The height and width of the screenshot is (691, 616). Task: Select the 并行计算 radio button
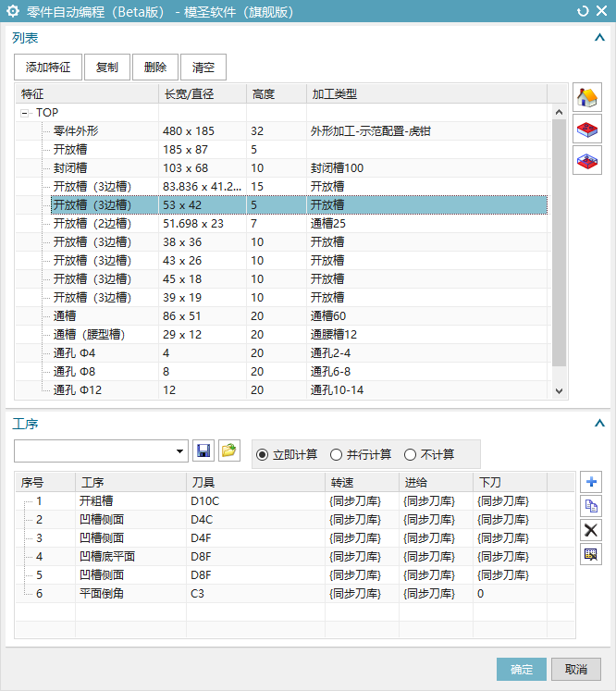336,454
